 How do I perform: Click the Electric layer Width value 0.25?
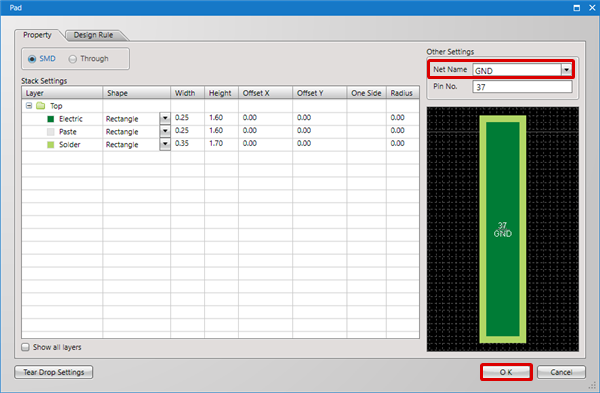click(x=182, y=118)
